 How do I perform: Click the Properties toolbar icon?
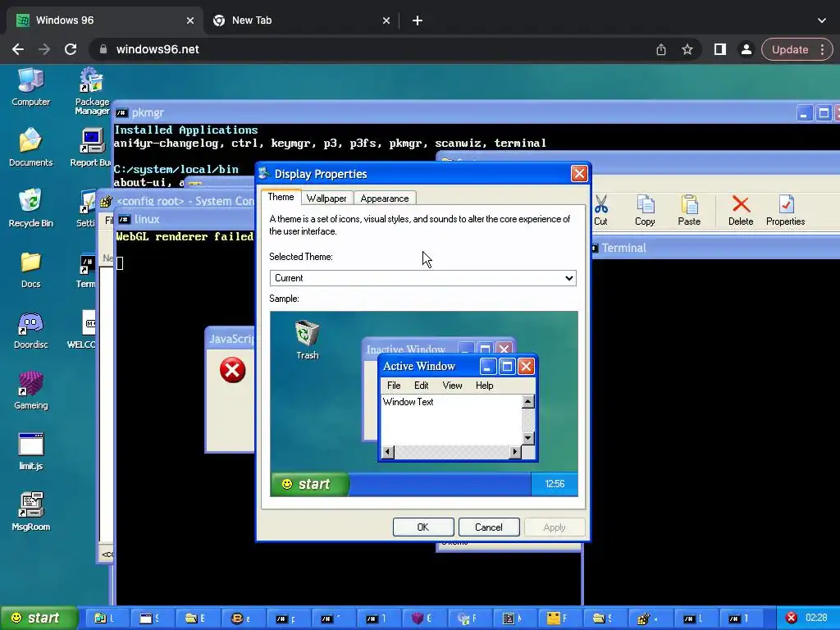click(785, 210)
